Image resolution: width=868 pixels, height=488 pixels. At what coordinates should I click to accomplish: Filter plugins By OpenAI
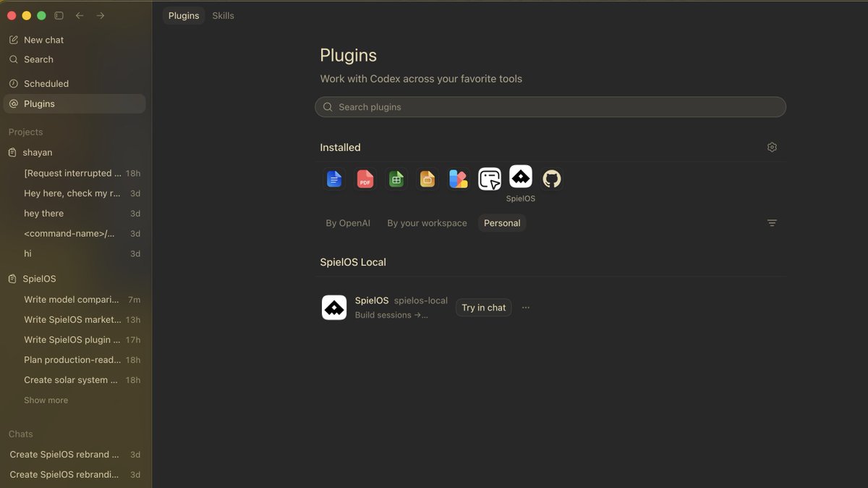pos(348,223)
